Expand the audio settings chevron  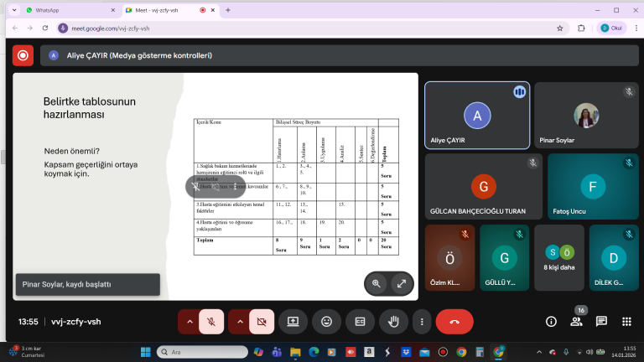[x=190, y=321]
